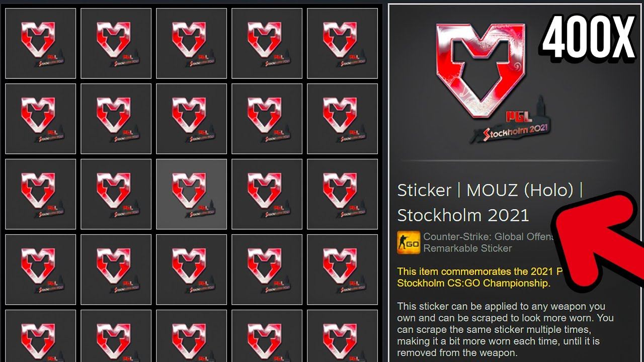Click the Counter-Strike: Global Offensive game name
The image size is (644, 362).
click(489, 236)
